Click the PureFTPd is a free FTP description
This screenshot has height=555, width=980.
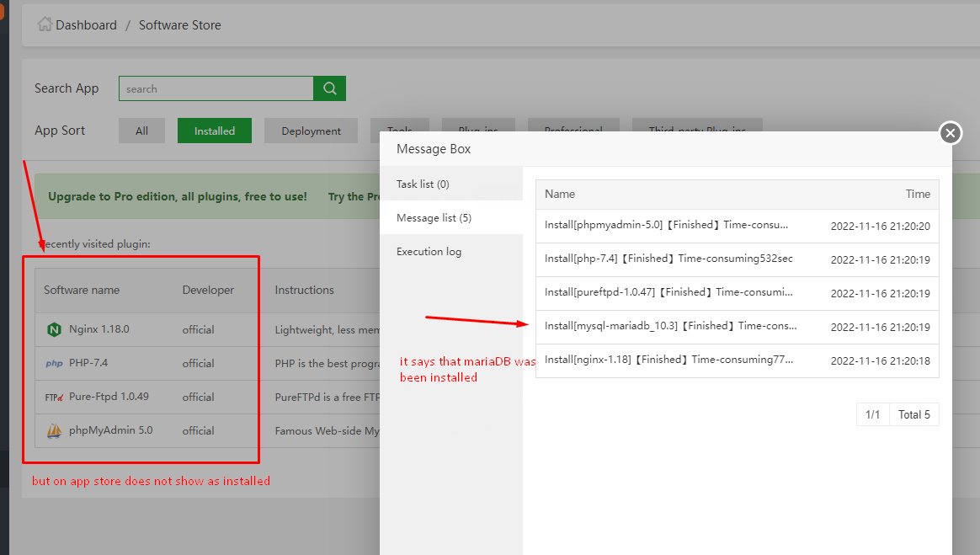coord(327,397)
